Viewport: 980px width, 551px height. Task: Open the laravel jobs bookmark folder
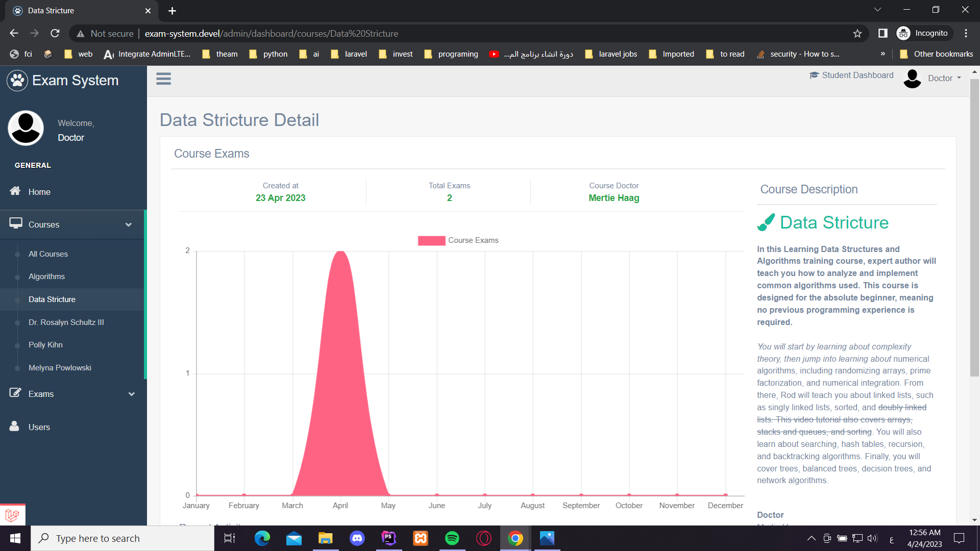[x=611, y=54]
